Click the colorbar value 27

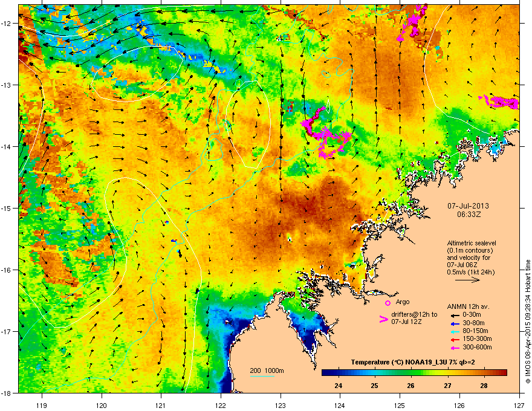click(447, 386)
